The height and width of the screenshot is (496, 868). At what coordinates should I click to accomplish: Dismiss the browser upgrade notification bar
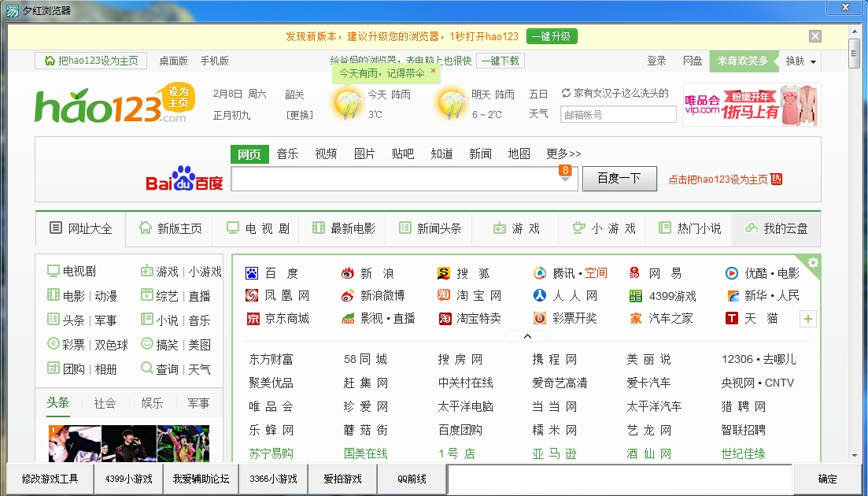coord(815,36)
